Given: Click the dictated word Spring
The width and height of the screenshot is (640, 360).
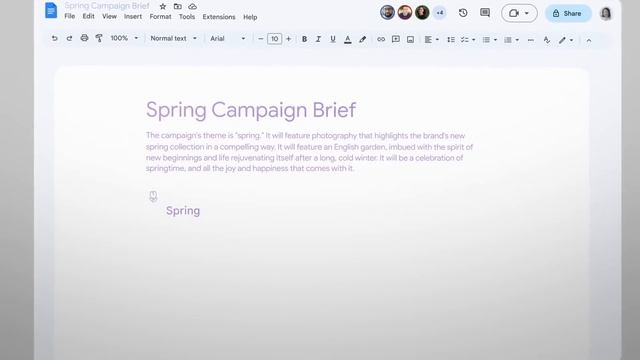Looking at the screenshot, I should [x=183, y=211].
